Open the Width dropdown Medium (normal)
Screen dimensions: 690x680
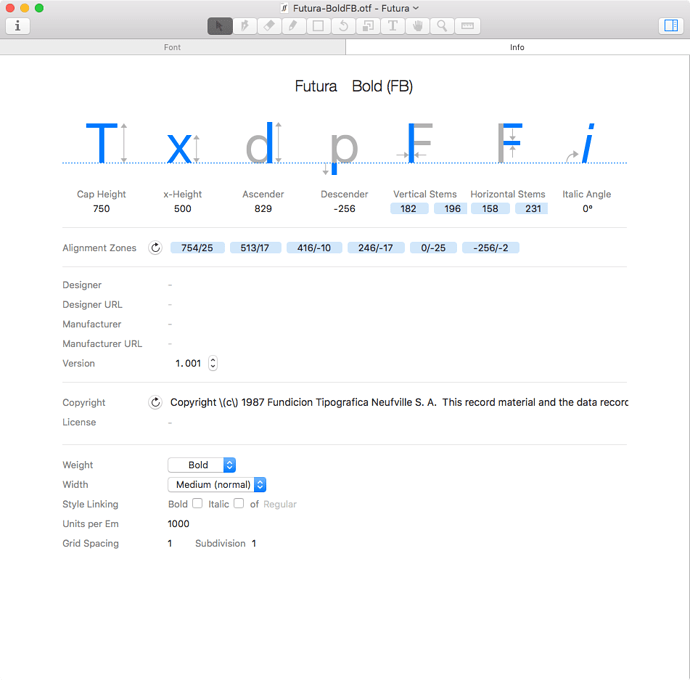217,485
